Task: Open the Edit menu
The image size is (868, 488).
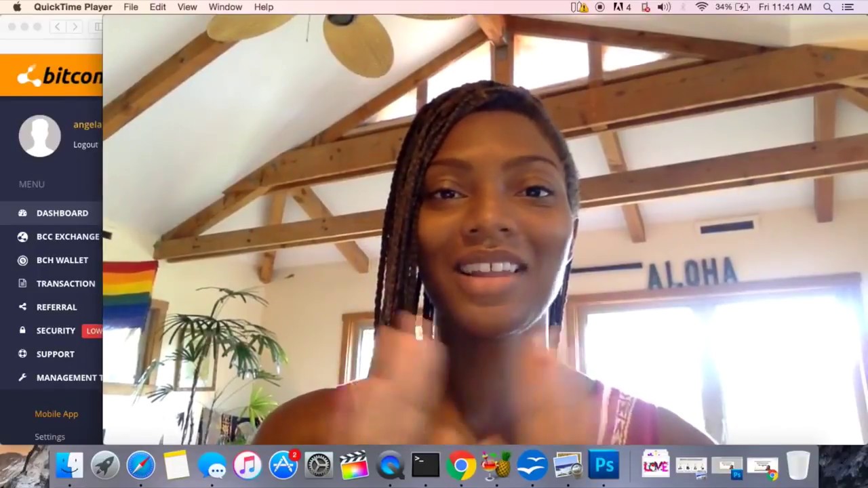Action: (158, 7)
